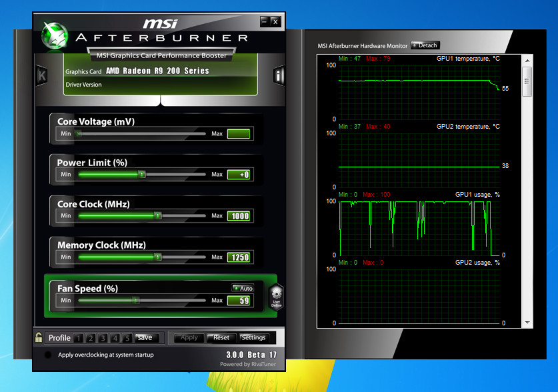The image size is (558, 392).
Task: Click the 'GPU1 temperature, °C' label
Action: pos(468,59)
